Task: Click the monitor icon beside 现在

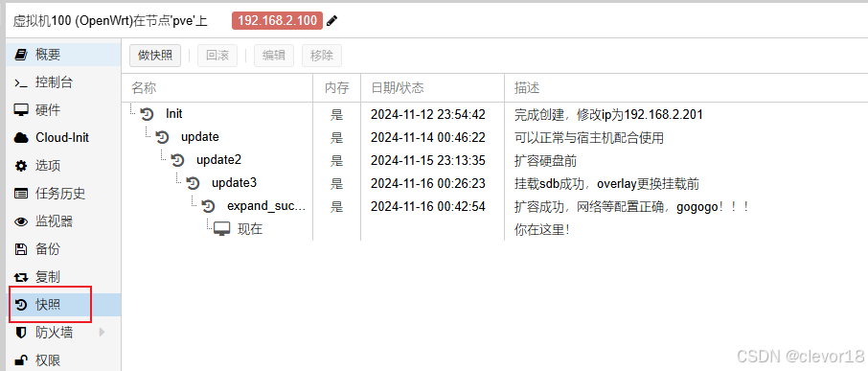Action: click(222, 229)
